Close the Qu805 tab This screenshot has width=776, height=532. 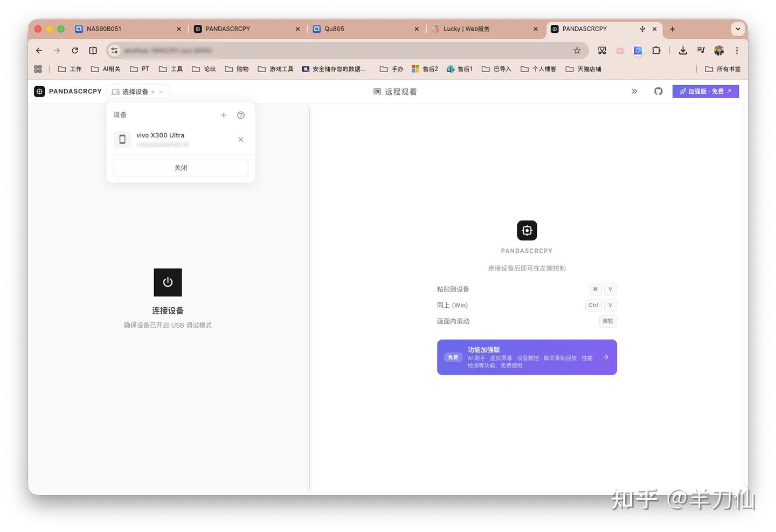(x=417, y=29)
